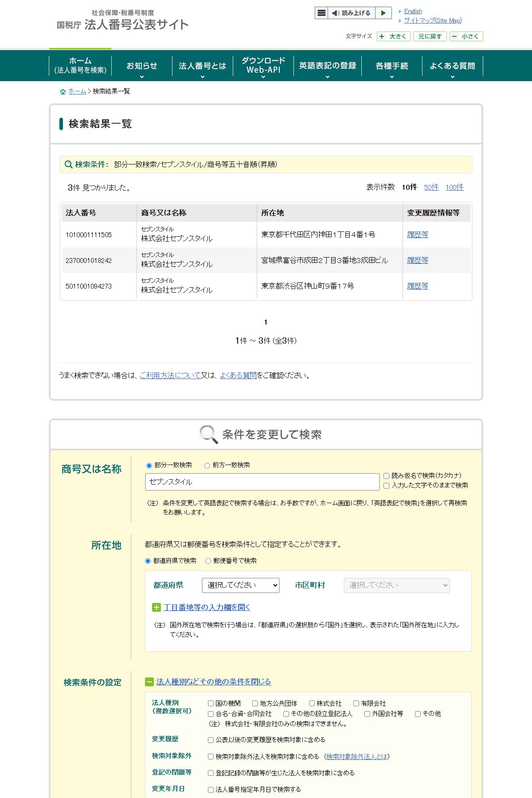Enable 入力した文字そのままで検索 checkbox
Image resolution: width=532 pixels, height=798 pixels.
(386, 485)
